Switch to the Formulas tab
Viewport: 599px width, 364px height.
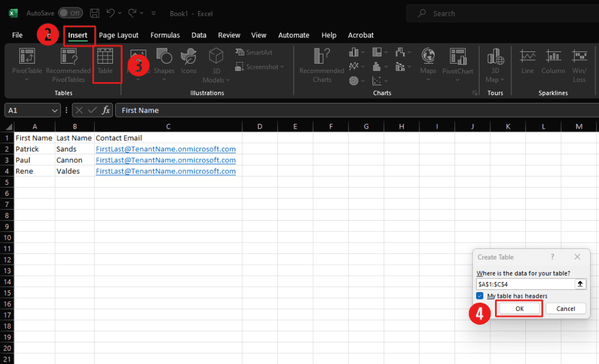[165, 35]
